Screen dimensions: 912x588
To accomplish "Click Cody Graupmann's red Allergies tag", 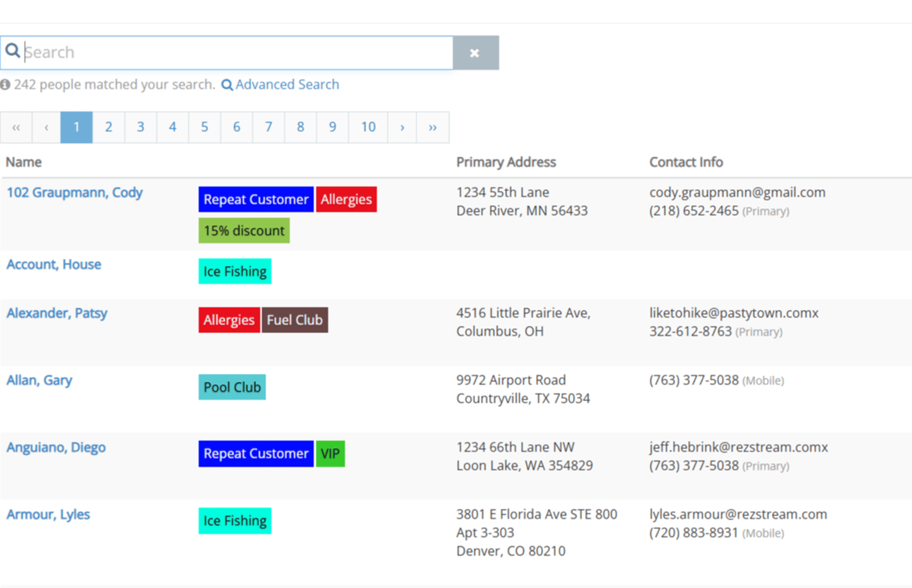I will pyautogui.click(x=346, y=199).
